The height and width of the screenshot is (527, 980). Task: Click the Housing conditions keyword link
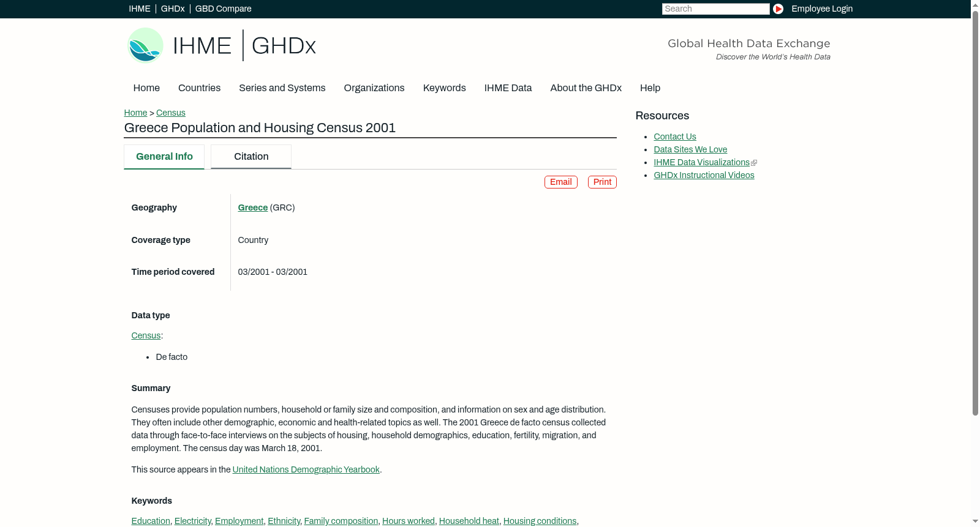click(540, 521)
